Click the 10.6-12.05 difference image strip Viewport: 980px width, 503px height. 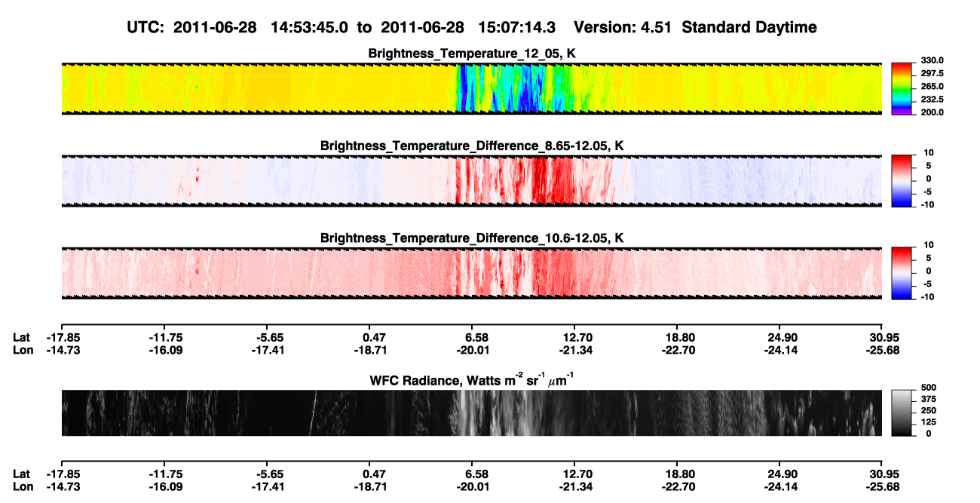pos(471,273)
